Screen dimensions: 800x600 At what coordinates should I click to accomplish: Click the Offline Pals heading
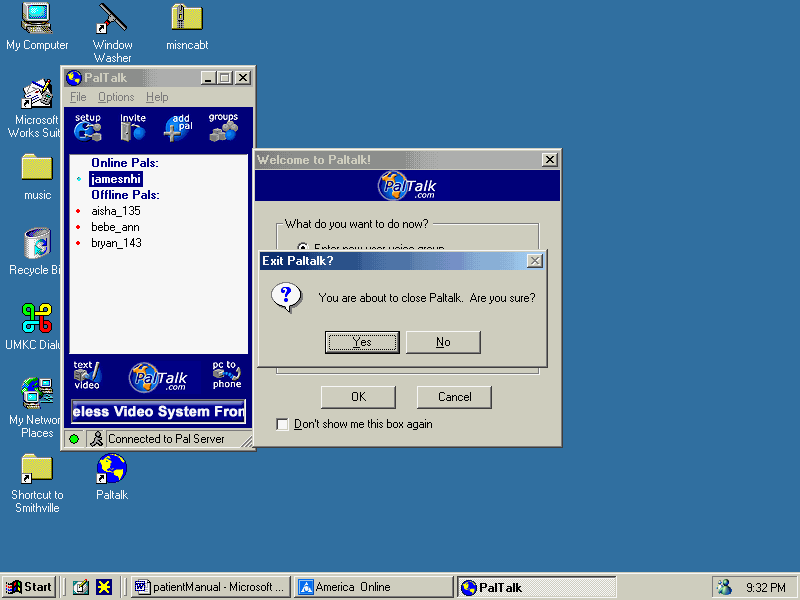coord(125,195)
